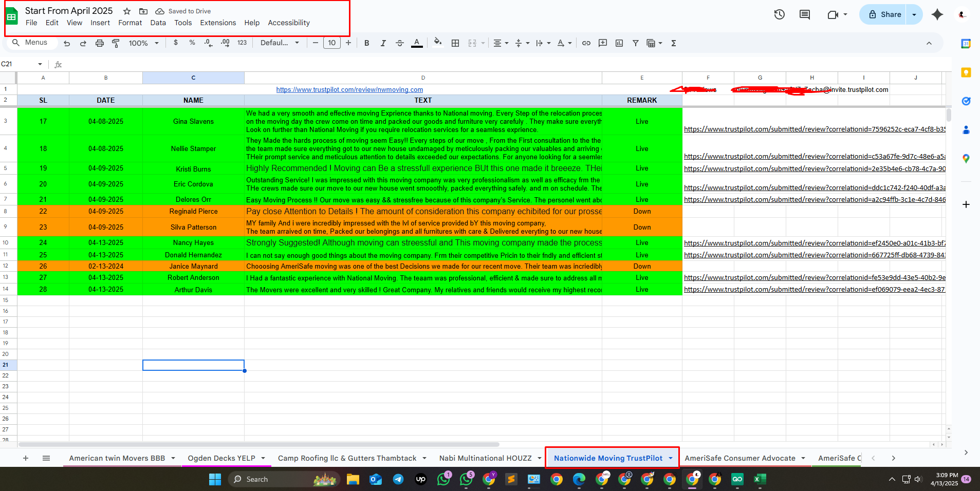Screen dimensions: 980x491
Task: Open File Explorer from taskbar
Action: (x=353, y=479)
